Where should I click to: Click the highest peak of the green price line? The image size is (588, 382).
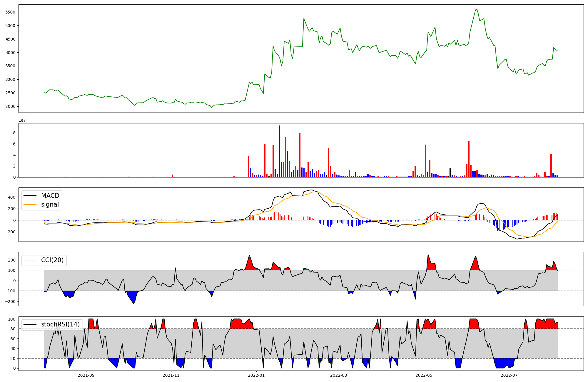[477, 9]
